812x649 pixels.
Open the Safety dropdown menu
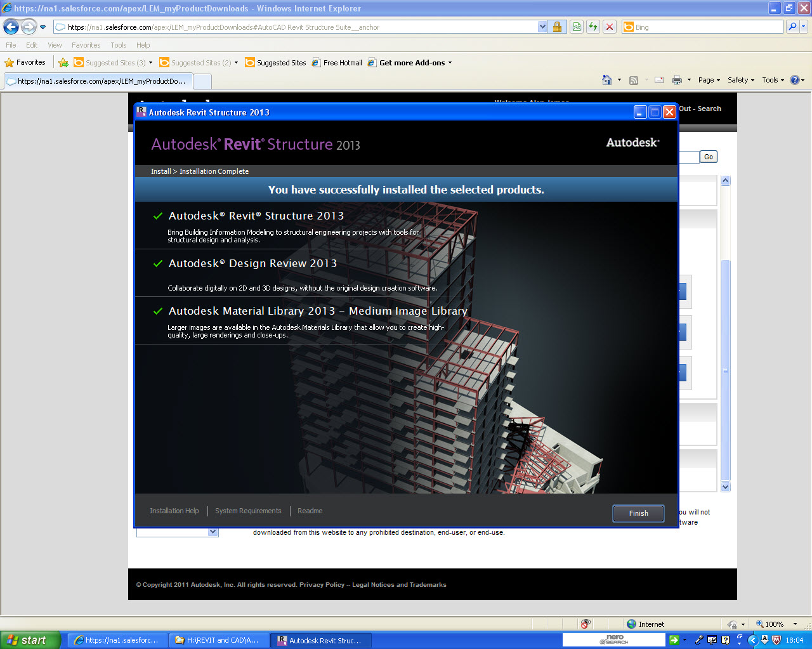(x=740, y=80)
